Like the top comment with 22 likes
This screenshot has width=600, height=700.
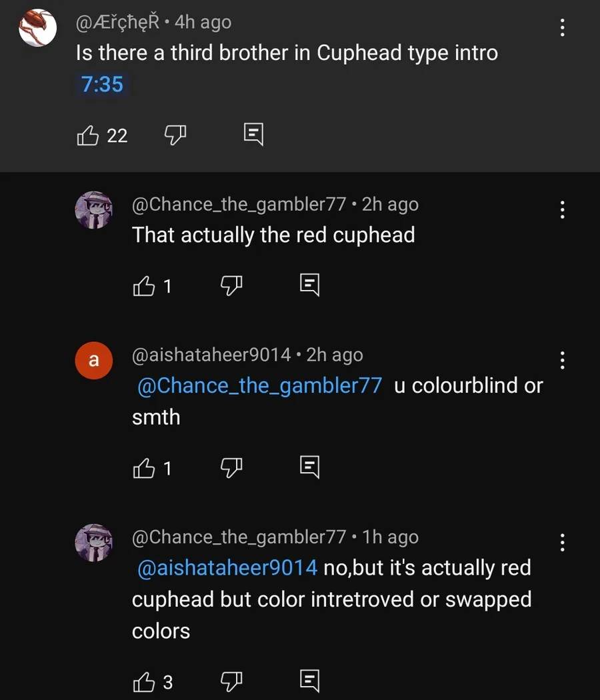[x=87, y=135]
